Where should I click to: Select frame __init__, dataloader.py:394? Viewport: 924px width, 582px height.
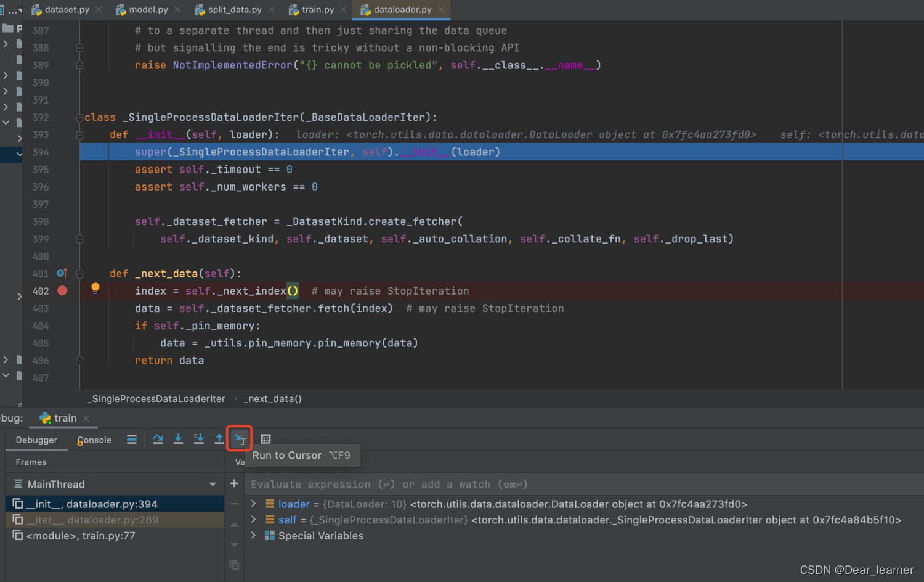click(115, 504)
